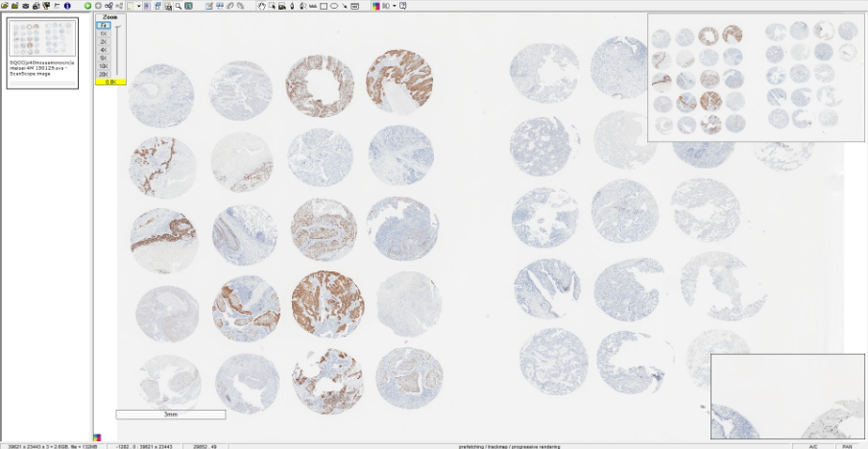
Task: Toggle the magnifier window icon
Action: tap(168, 6)
